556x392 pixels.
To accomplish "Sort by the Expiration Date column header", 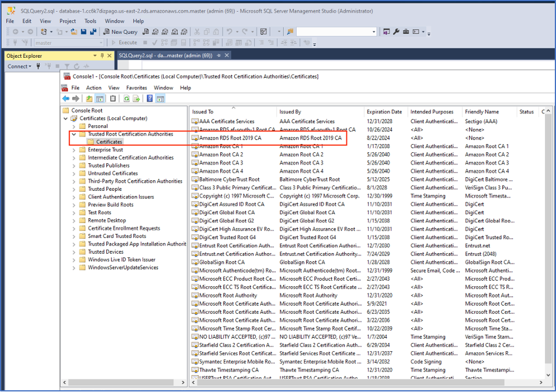I will coord(384,112).
